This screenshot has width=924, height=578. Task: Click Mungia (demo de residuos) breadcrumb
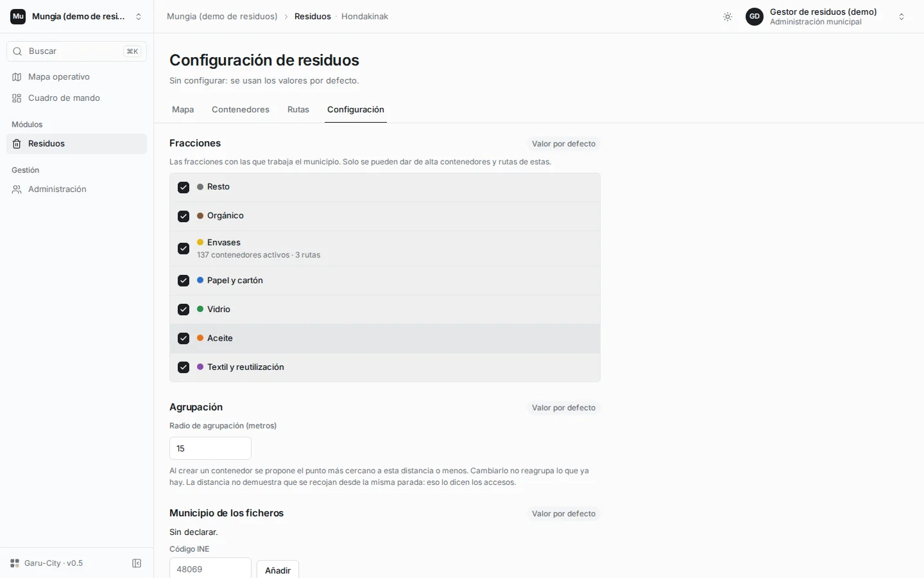click(222, 17)
